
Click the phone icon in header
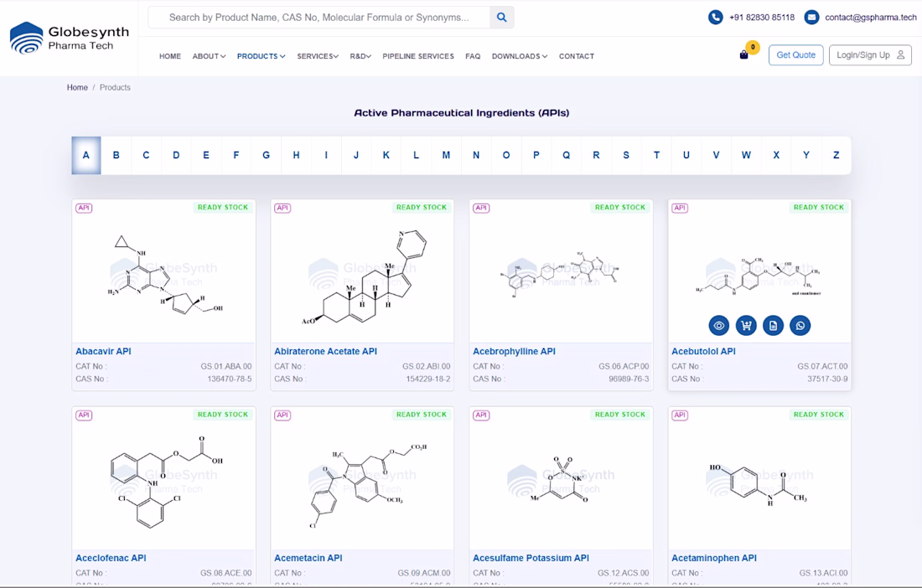715,17
